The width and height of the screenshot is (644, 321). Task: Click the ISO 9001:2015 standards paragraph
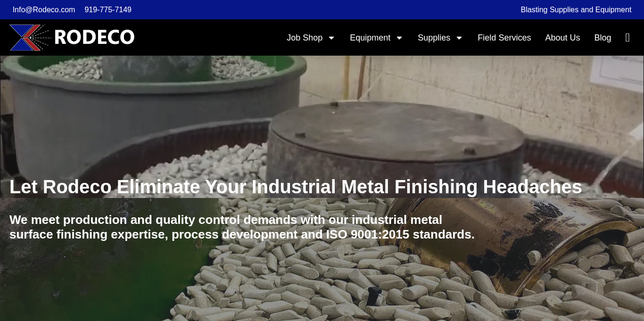242,227
